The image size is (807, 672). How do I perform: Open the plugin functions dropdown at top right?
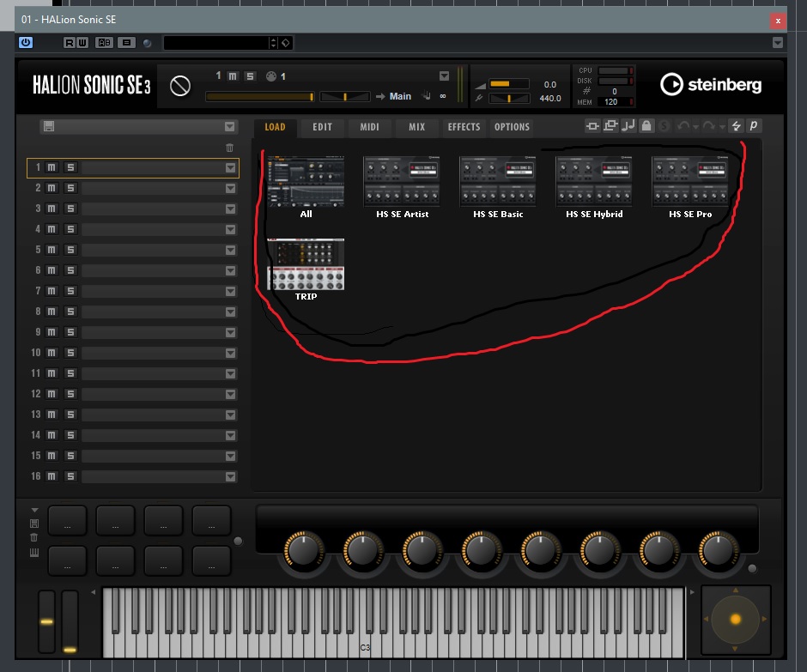(778, 43)
